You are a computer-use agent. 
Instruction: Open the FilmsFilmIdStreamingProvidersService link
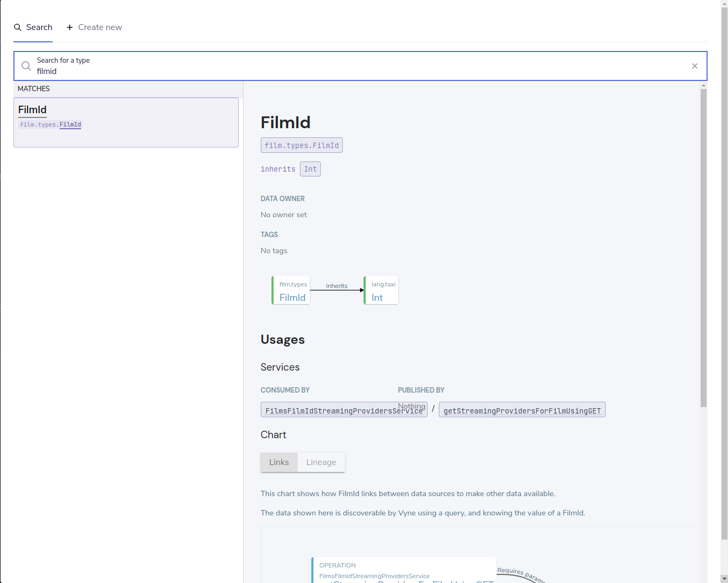344,410
